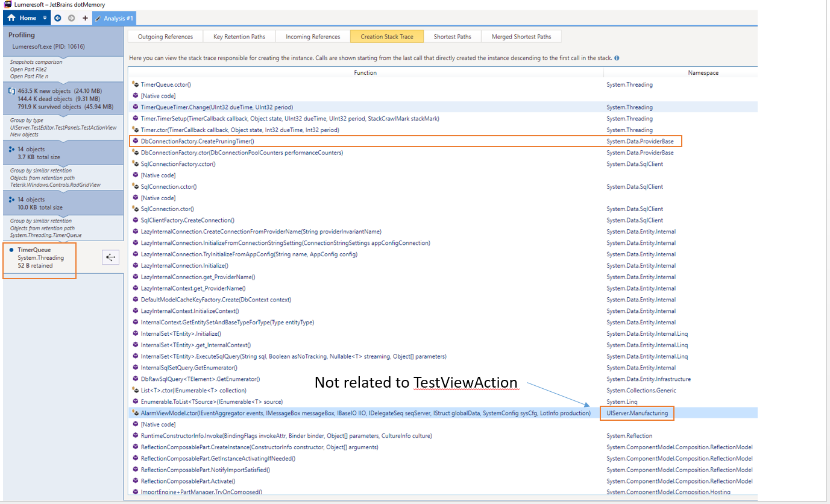This screenshot has height=504, width=830.
Task: Click the System.Data.ProviderBase cell for CreatePruningTimer
Action: [x=640, y=141]
